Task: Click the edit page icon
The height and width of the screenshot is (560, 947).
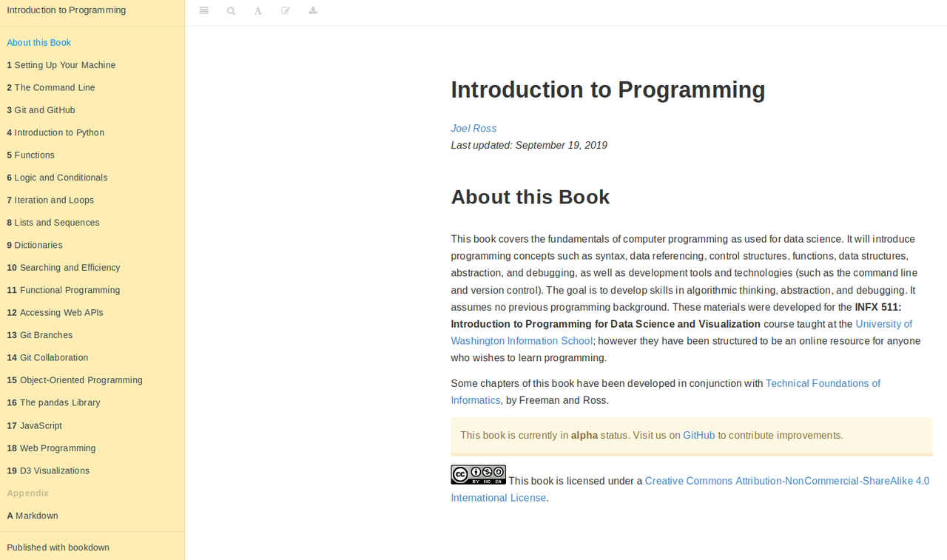Action: 286,11
